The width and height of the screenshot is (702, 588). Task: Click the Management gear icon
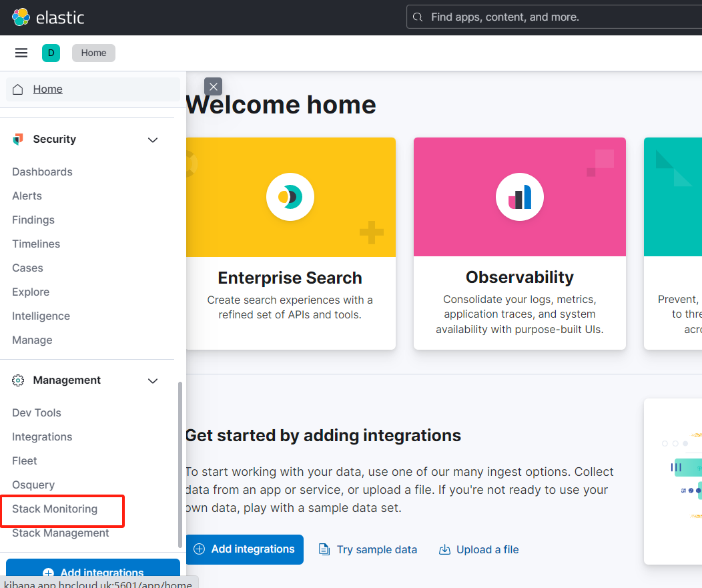pos(17,380)
